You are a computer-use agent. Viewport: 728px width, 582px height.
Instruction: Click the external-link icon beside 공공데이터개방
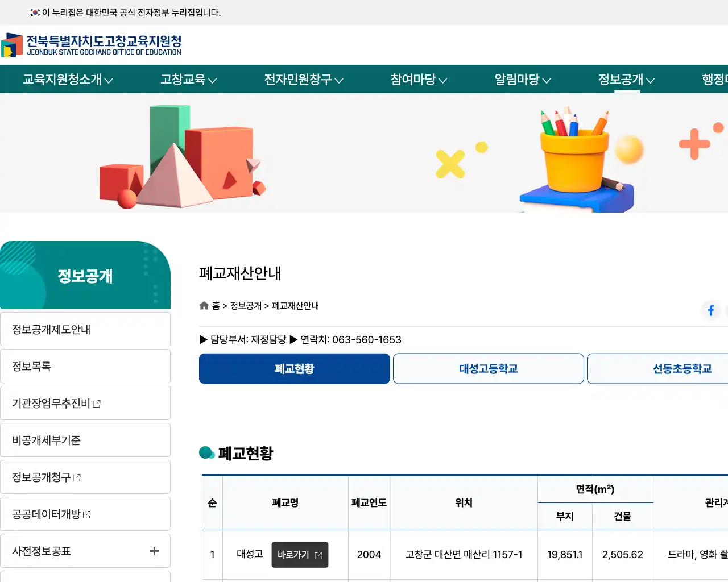[86, 514]
